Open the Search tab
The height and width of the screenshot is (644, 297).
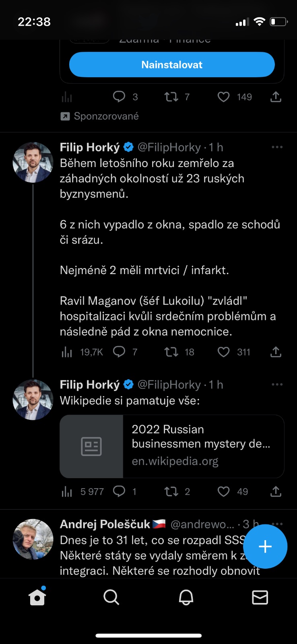click(111, 597)
